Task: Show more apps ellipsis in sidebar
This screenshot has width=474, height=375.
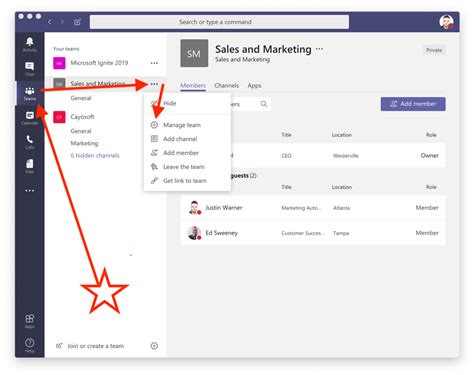Action: click(29, 191)
